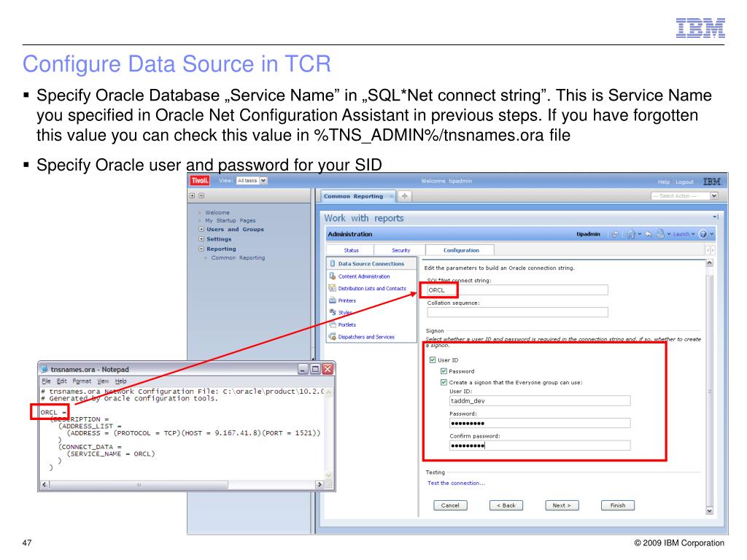The image size is (747, 560).
Task: Click the Data Source Connections icon
Action: tap(333, 263)
